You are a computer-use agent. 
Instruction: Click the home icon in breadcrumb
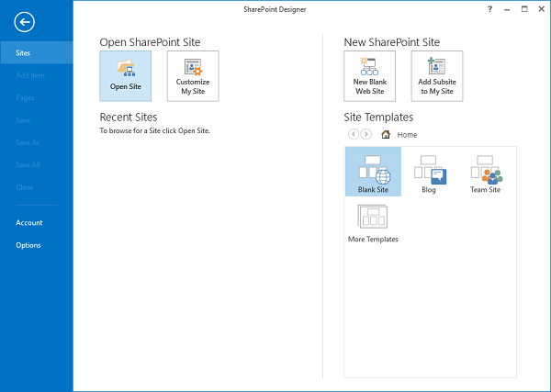point(386,134)
